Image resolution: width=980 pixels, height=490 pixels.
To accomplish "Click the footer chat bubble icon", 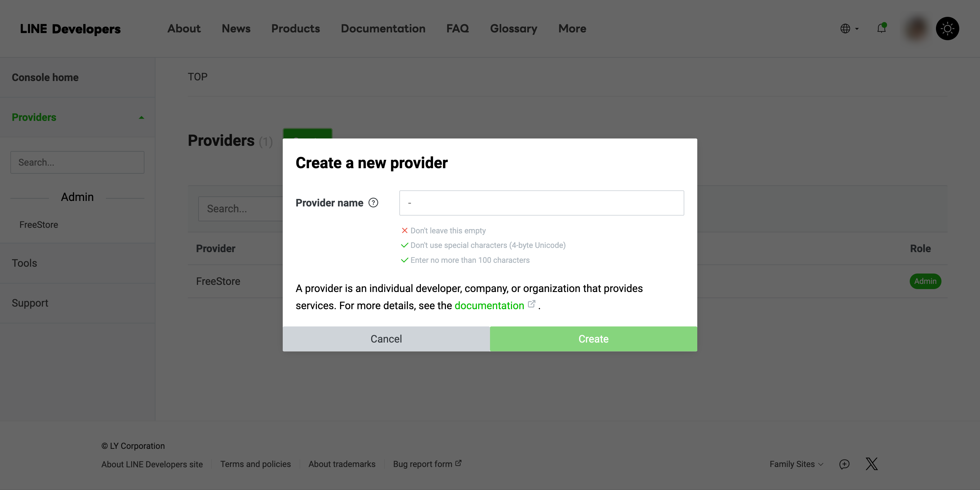I will (844, 464).
